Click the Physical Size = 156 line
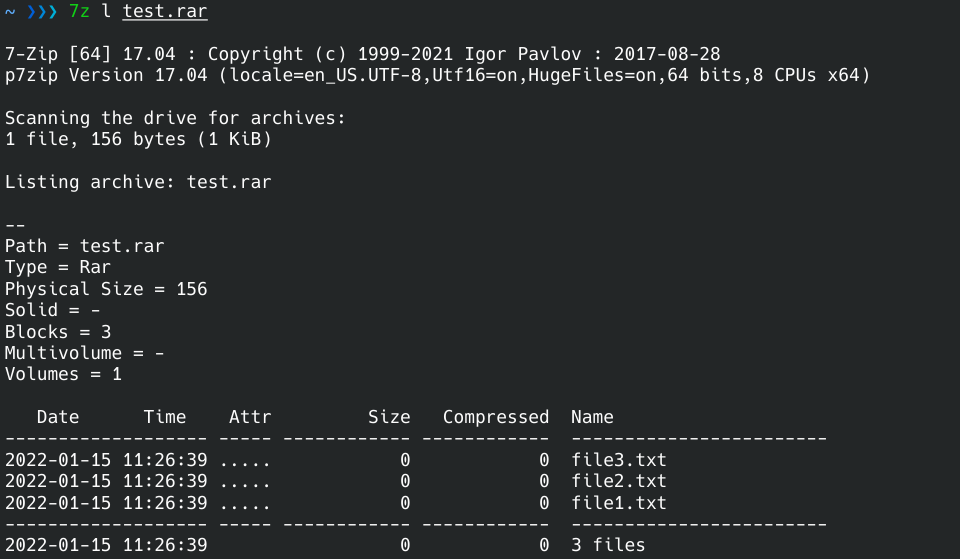Image resolution: width=960 pixels, height=559 pixels. 106,289
